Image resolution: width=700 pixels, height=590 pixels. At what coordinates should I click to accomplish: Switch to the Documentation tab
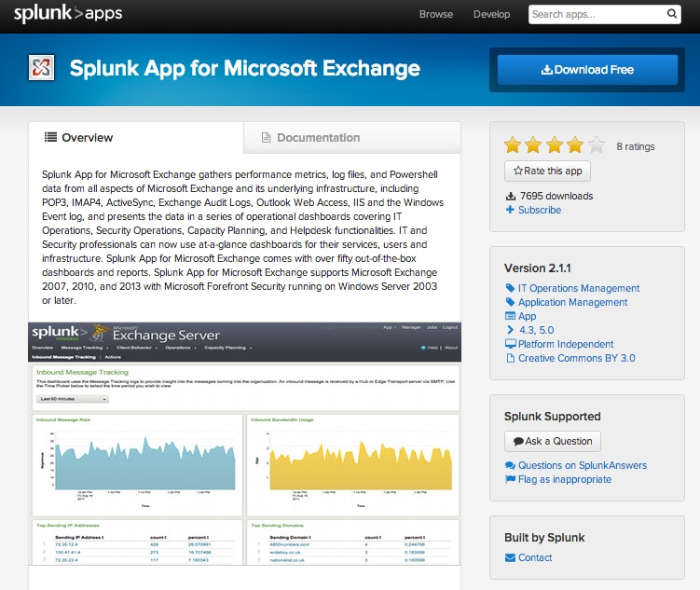tap(352, 137)
